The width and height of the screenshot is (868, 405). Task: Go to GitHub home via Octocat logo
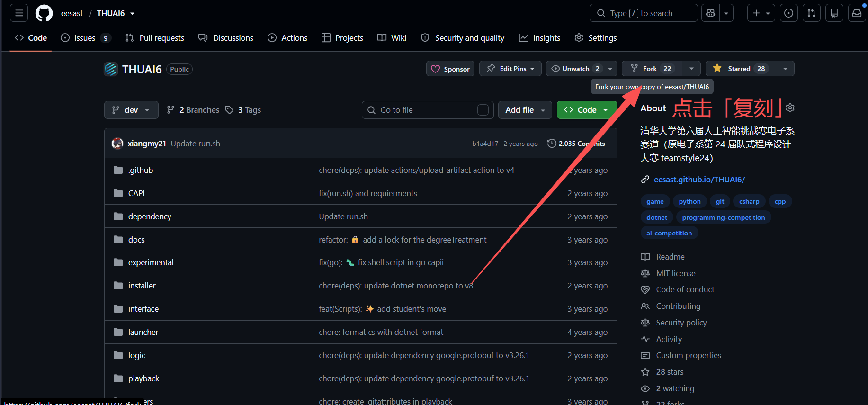(44, 13)
